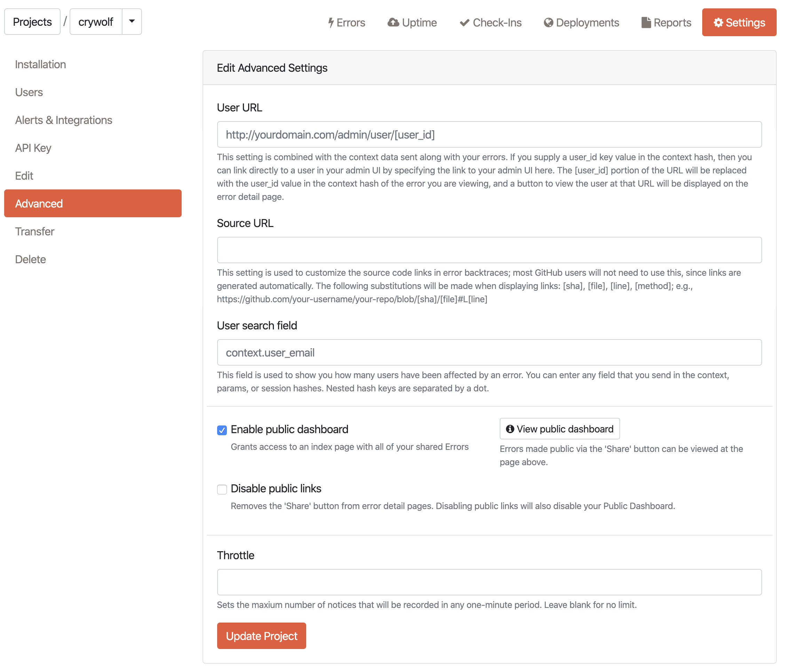Open Delete in the settings sidebar
This screenshot has width=792, height=672.
[31, 259]
